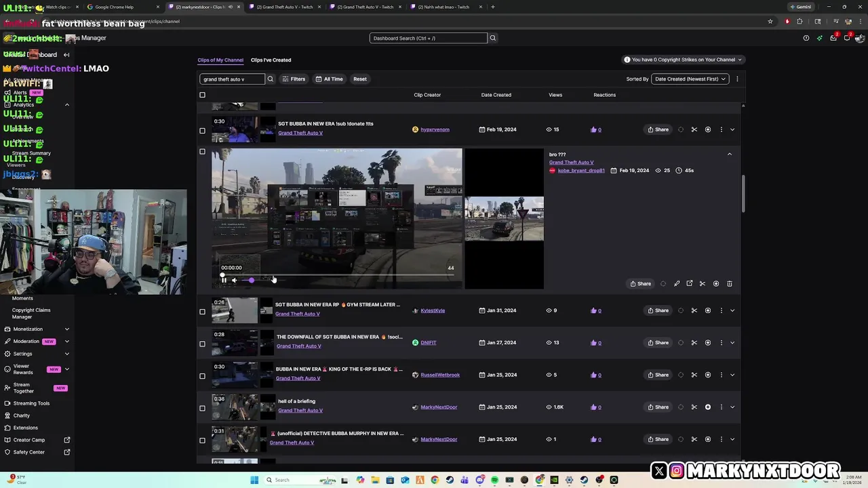The width and height of the screenshot is (868, 488).
Task: Open Streaming Tools in sidebar
Action: click(x=31, y=403)
